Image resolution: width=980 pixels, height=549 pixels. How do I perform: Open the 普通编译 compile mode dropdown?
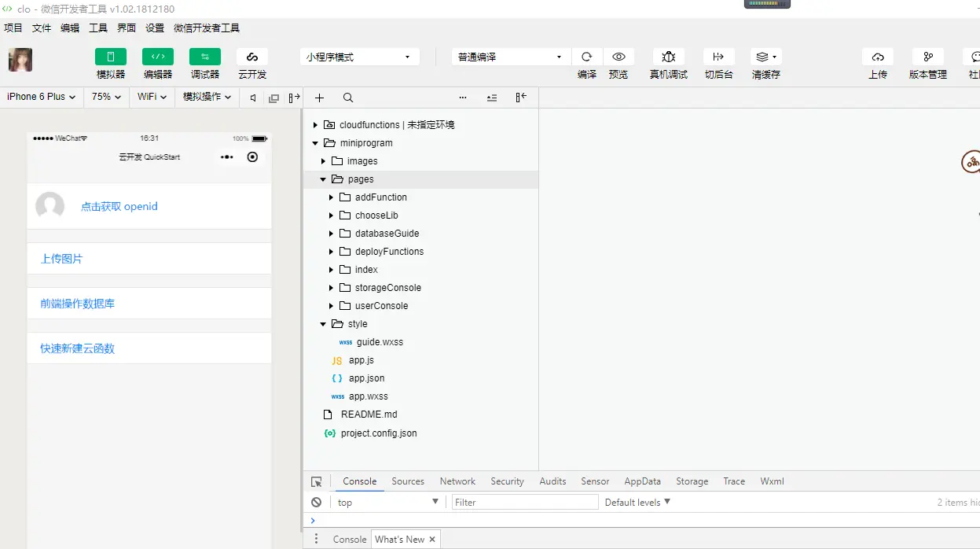tap(511, 57)
